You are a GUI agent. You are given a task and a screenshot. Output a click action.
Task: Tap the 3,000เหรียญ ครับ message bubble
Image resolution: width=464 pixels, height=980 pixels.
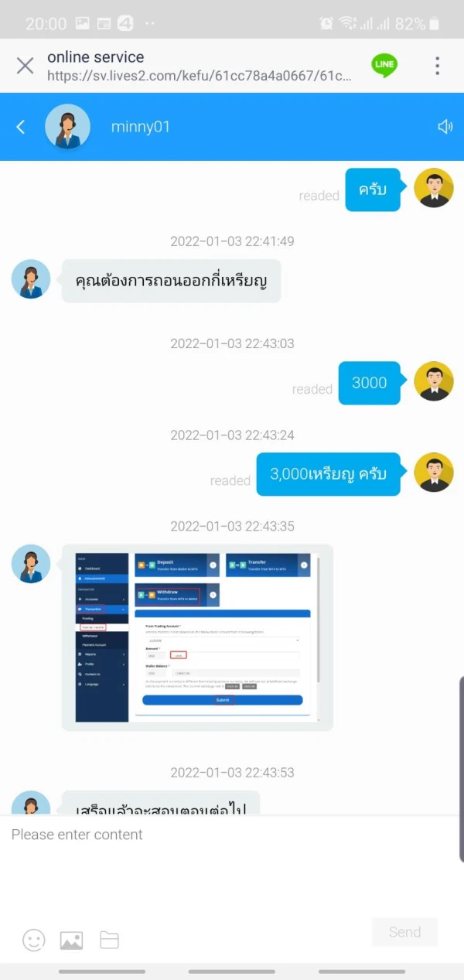(x=329, y=474)
